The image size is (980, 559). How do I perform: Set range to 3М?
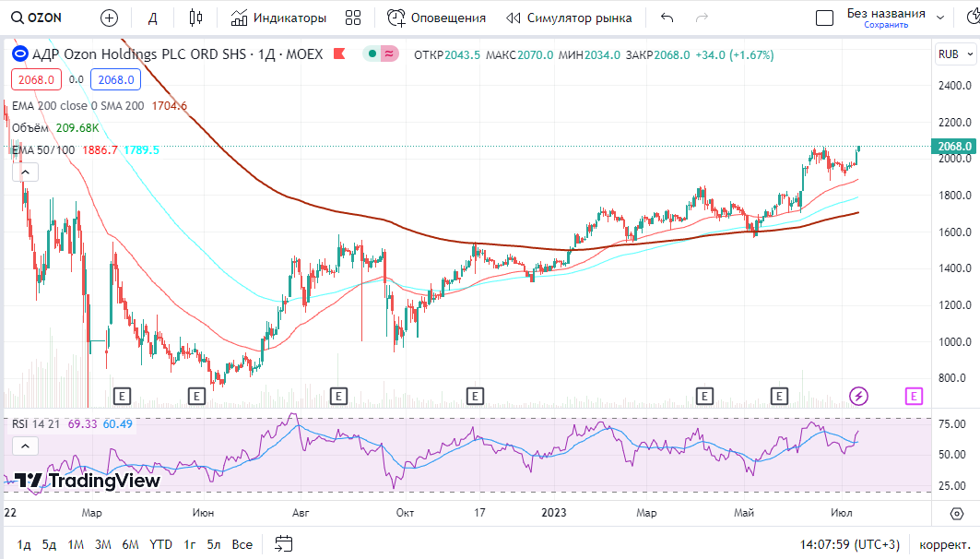click(x=103, y=544)
